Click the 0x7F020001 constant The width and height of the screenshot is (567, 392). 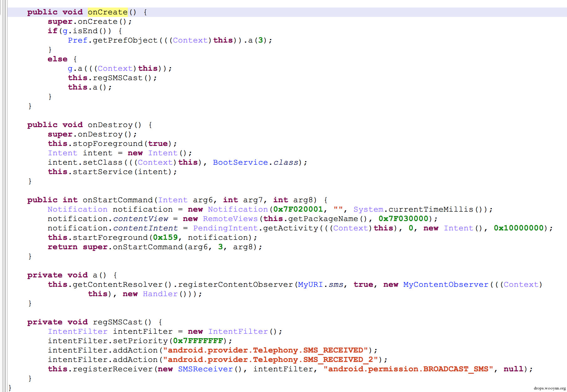pos(298,209)
